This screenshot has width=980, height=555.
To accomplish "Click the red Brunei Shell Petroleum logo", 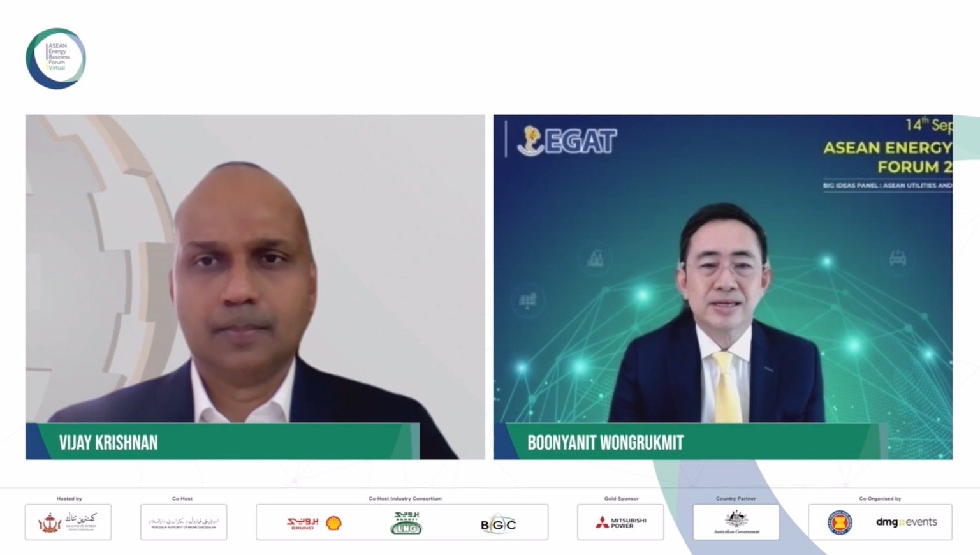I will (x=303, y=523).
